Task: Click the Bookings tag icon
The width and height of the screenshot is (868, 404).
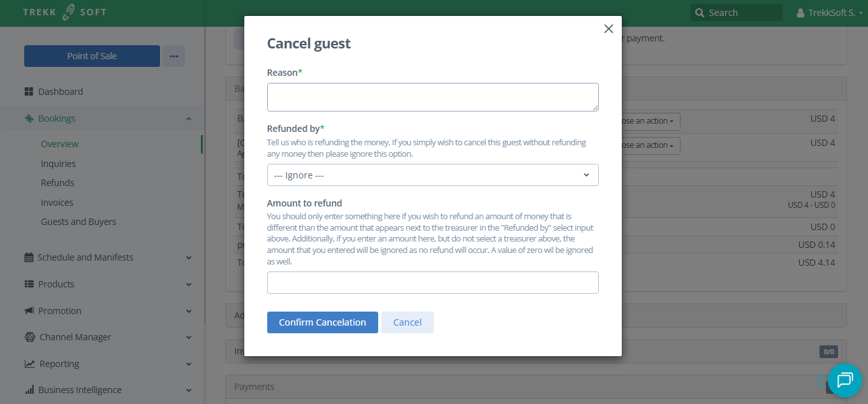Action: (x=29, y=119)
